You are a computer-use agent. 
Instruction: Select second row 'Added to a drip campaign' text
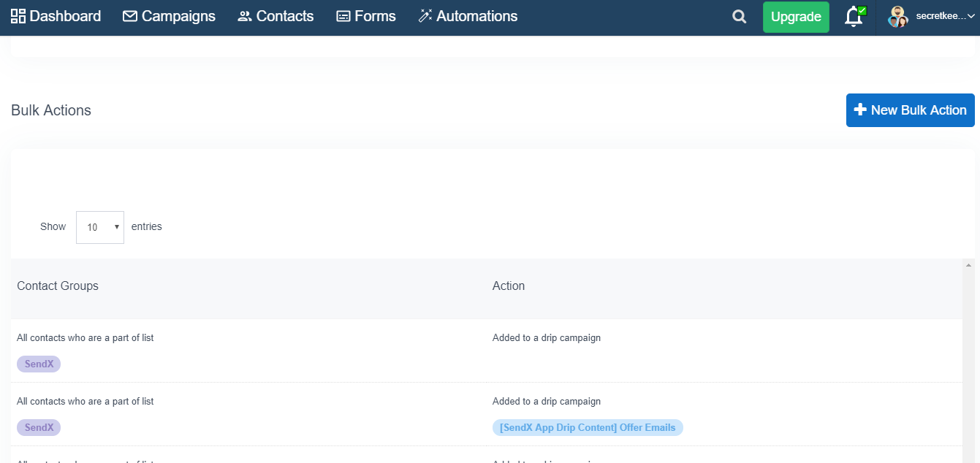[547, 401]
